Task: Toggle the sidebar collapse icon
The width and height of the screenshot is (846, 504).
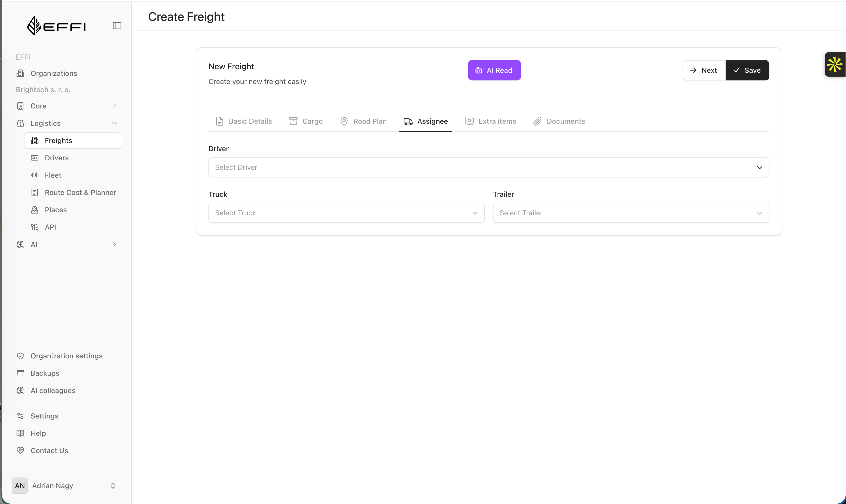Action: [117, 26]
